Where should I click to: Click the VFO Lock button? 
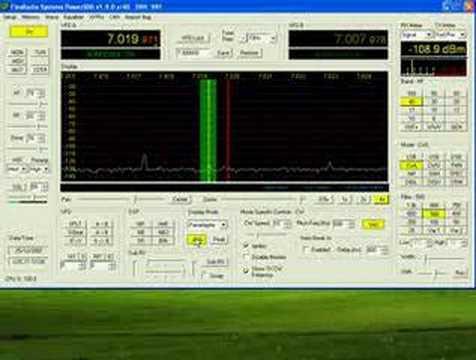click(193, 38)
